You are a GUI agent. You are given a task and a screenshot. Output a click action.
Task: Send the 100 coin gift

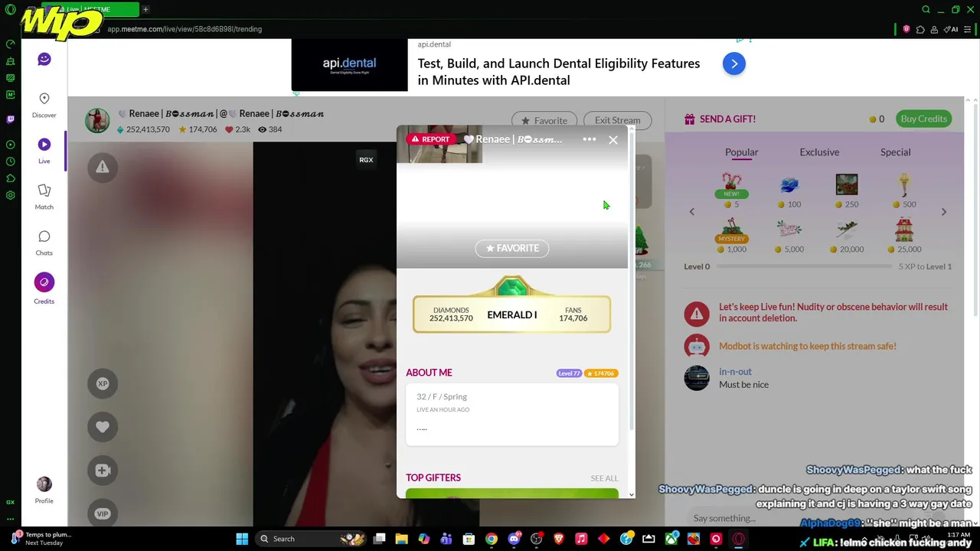pos(789,190)
